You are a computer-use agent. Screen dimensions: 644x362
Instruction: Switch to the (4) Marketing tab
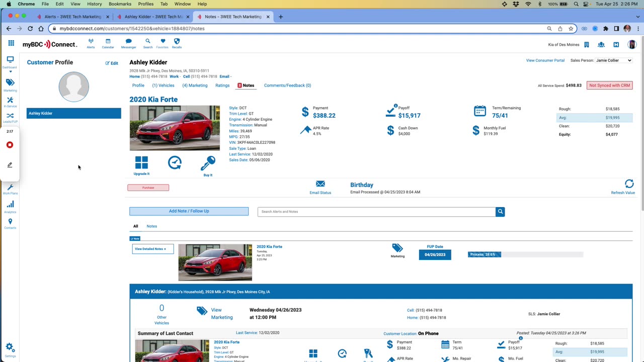click(x=195, y=85)
